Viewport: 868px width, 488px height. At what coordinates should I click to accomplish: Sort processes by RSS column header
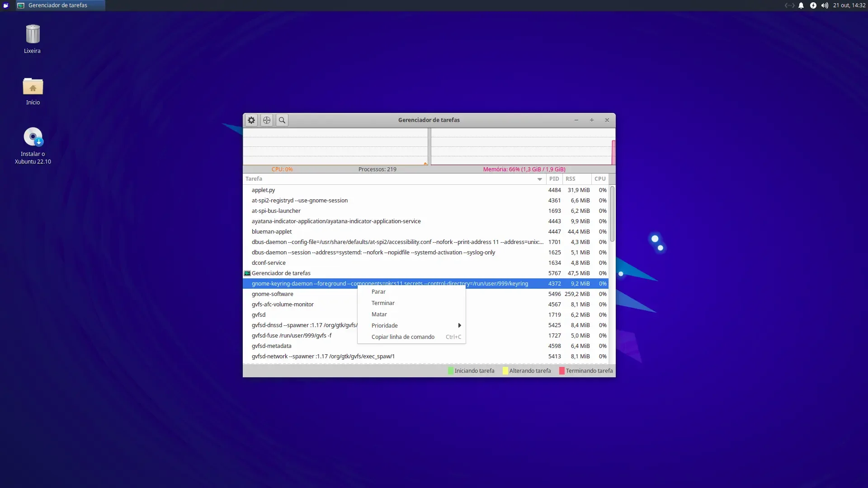577,179
